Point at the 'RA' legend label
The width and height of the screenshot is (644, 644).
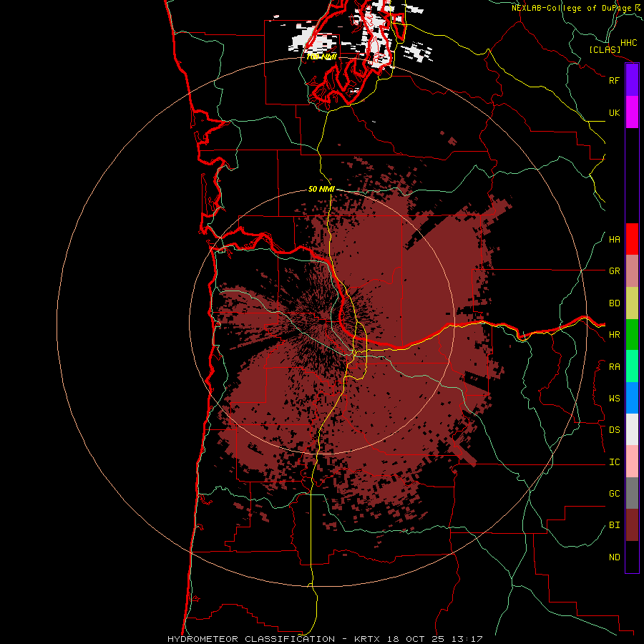pyautogui.click(x=614, y=367)
